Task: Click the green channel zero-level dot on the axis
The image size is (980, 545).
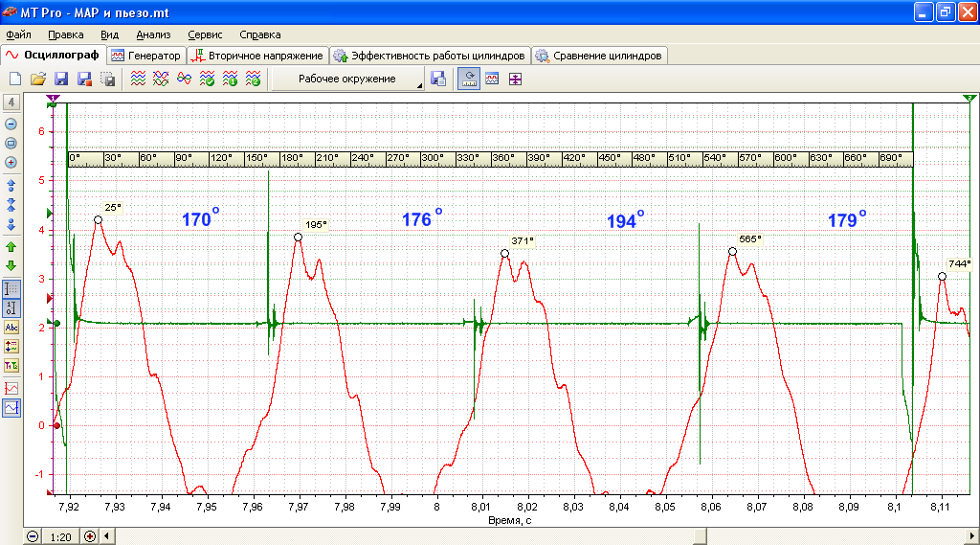Action: coord(56,324)
